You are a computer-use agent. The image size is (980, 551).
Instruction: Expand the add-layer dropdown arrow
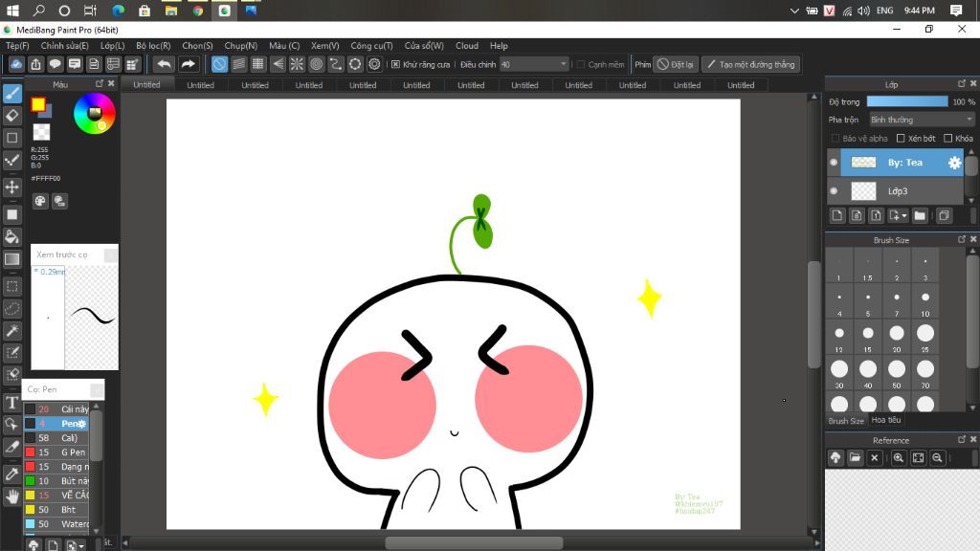tap(904, 216)
